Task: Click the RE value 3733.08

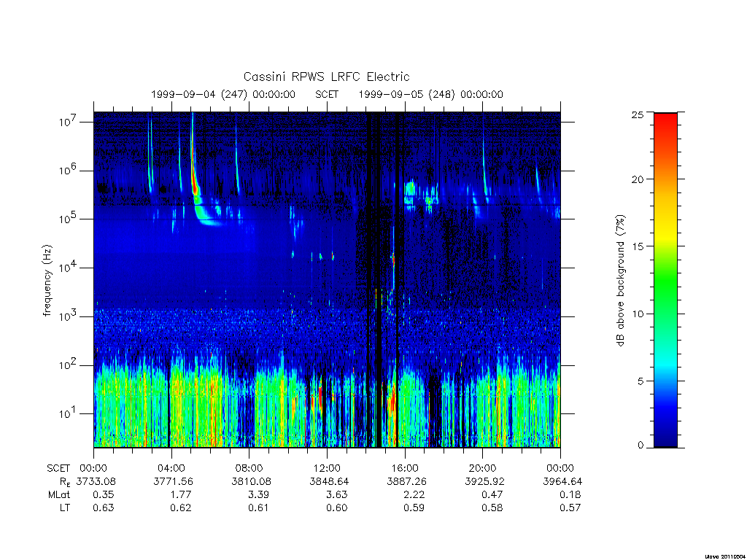Action: click(96, 481)
